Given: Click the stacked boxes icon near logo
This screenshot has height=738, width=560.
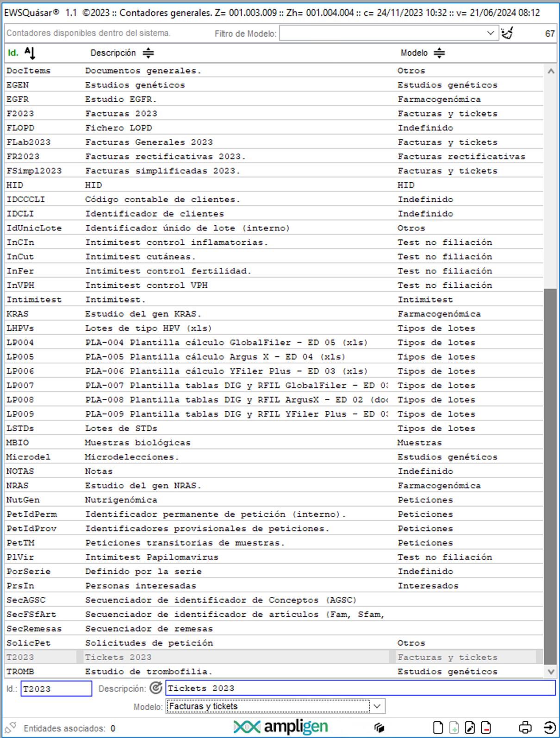Looking at the screenshot, I should tap(380, 727).
